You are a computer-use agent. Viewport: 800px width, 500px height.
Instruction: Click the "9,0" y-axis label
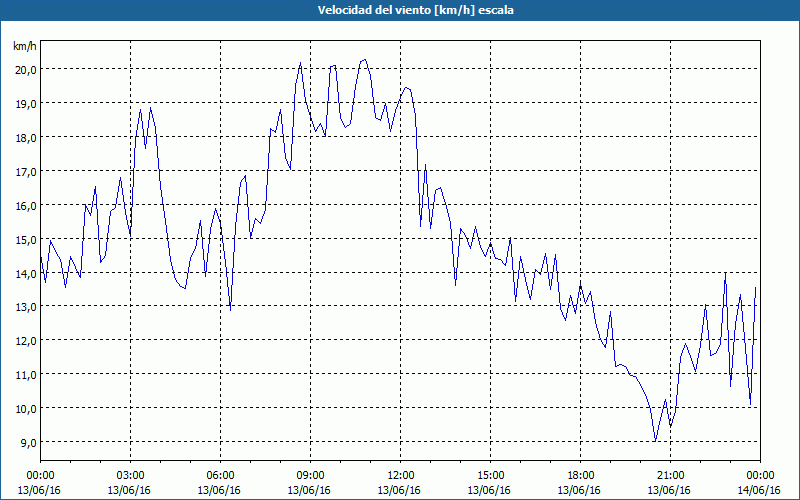[28, 442]
